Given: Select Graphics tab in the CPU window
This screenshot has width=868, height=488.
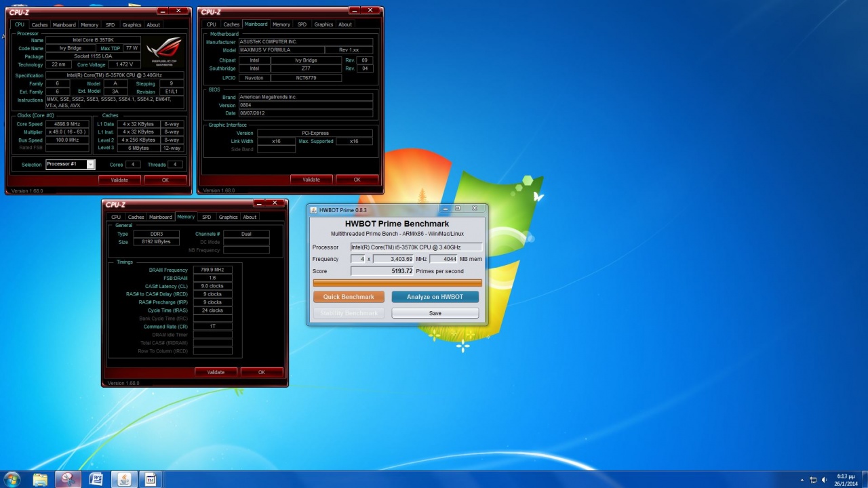Looking at the screenshot, I should click(132, 24).
